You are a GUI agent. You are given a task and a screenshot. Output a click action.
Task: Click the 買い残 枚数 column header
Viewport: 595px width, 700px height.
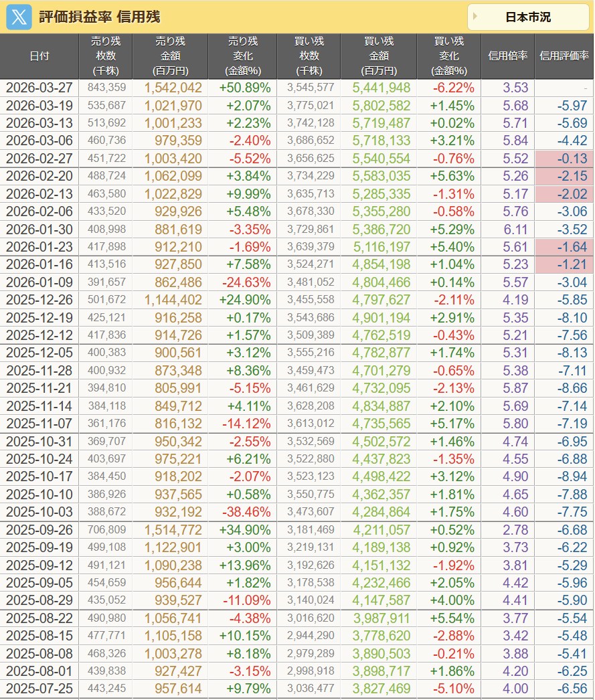click(x=309, y=56)
